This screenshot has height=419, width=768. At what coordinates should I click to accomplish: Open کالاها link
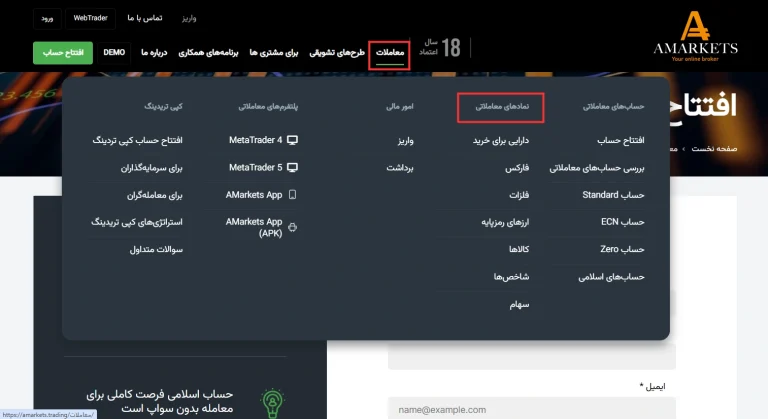(519, 249)
